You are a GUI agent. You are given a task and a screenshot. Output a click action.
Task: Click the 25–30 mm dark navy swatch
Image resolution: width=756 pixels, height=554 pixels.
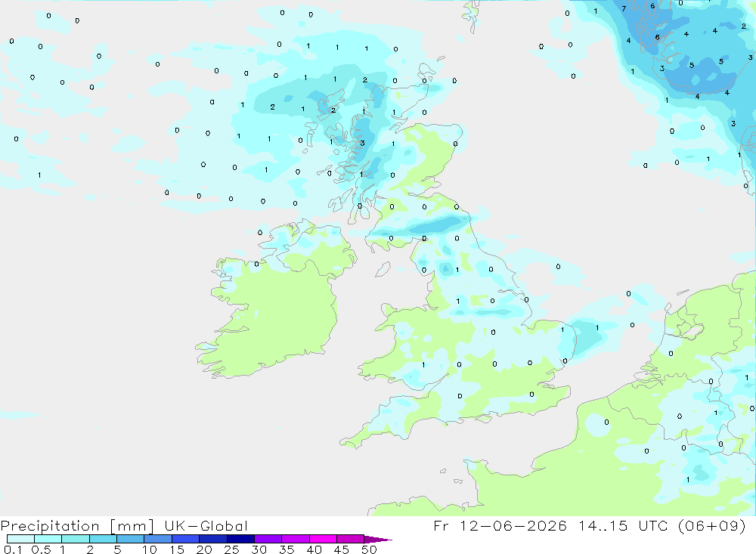[240, 539]
